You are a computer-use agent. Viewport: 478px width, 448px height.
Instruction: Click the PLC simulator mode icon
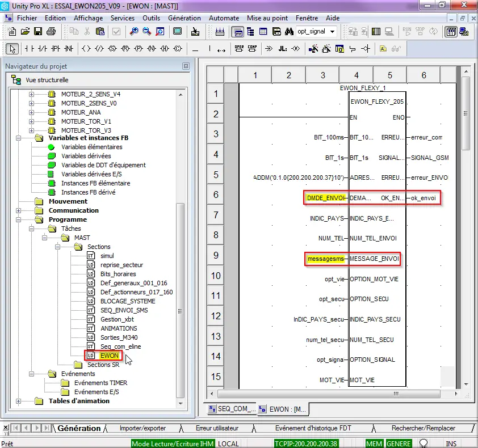464,31
